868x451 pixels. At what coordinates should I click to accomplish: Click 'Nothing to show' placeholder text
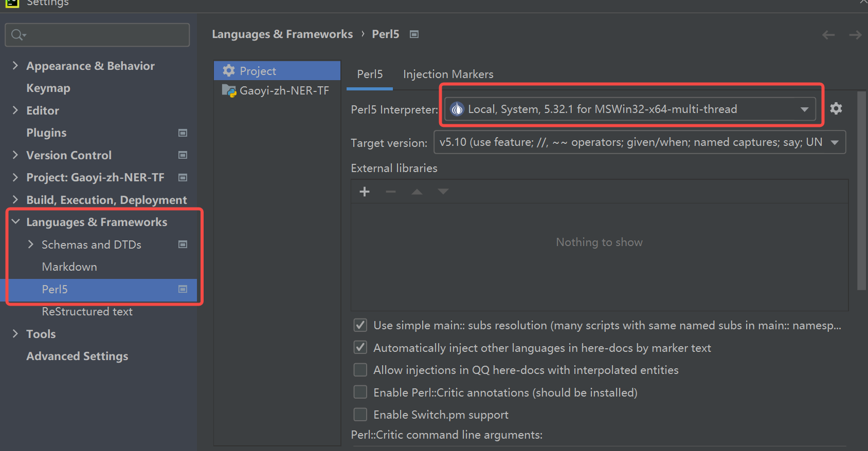coord(600,242)
